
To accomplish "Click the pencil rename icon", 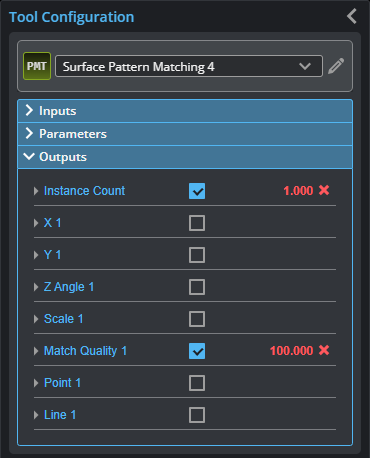I will pyautogui.click(x=336, y=66).
